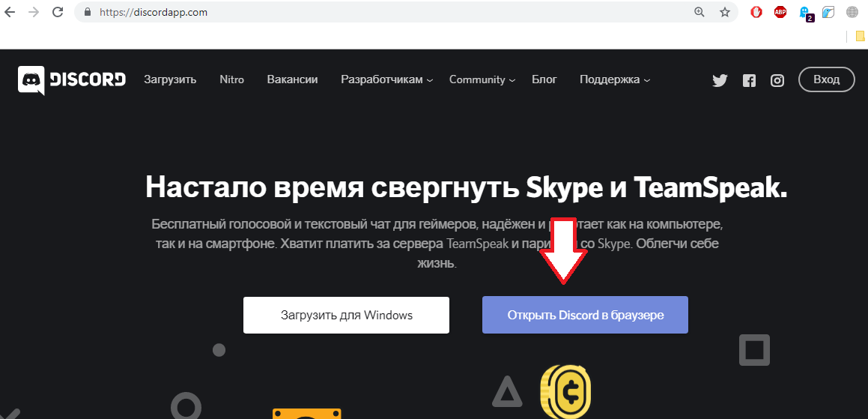The height and width of the screenshot is (419, 868).
Task: Open Discord's Instagram page icon
Action: click(x=777, y=81)
